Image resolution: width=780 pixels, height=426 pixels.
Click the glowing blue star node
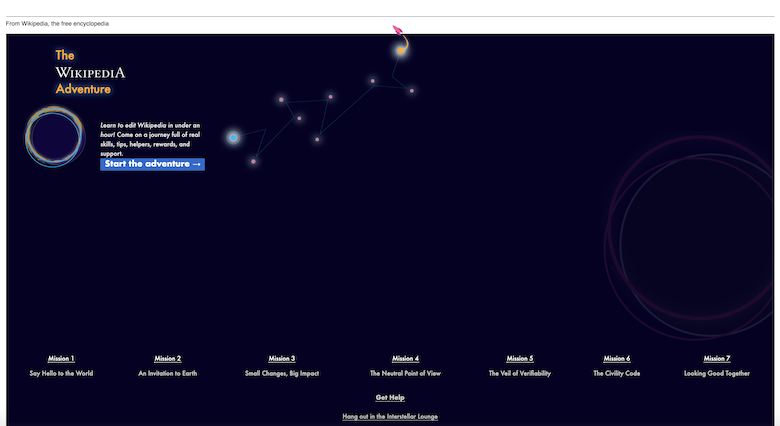point(233,137)
